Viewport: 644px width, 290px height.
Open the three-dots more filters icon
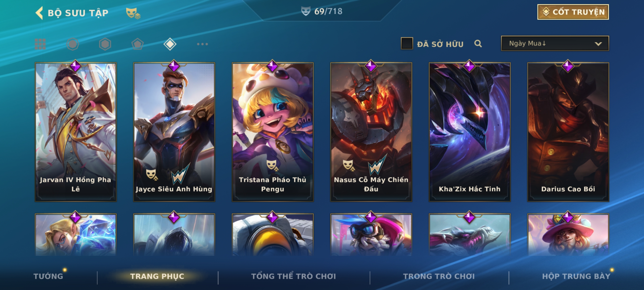[202, 44]
